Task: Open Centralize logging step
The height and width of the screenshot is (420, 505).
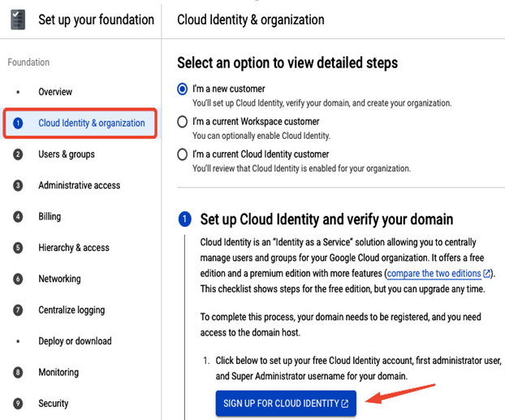Action: [x=71, y=310]
